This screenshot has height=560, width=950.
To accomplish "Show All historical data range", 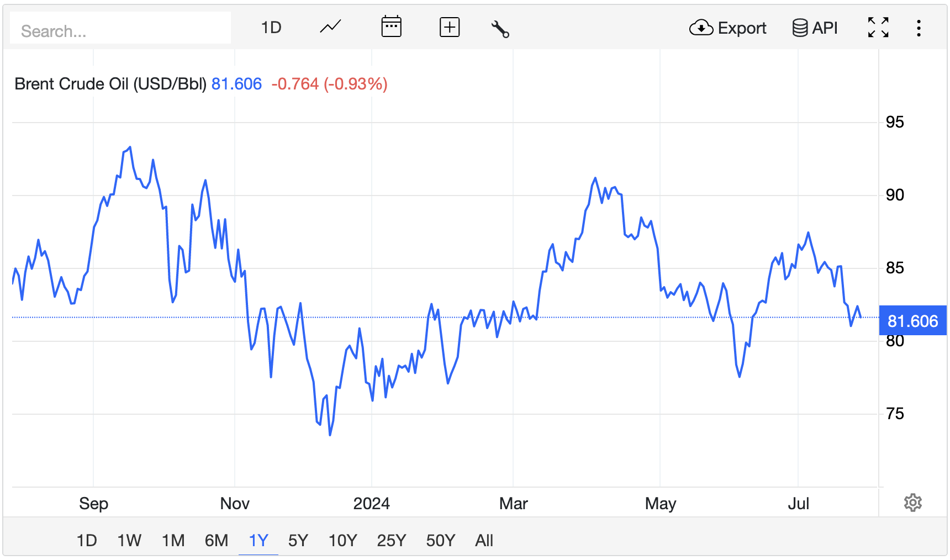I will tap(484, 540).
